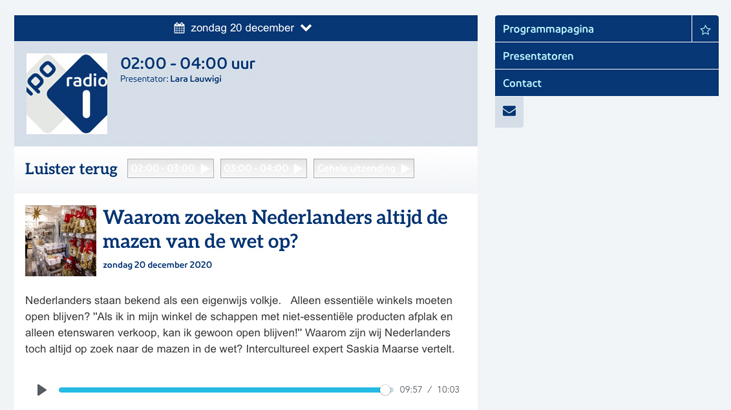Mark the programme as favorite with the star
Image resolution: width=731 pixels, height=410 pixels.
tap(705, 30)
